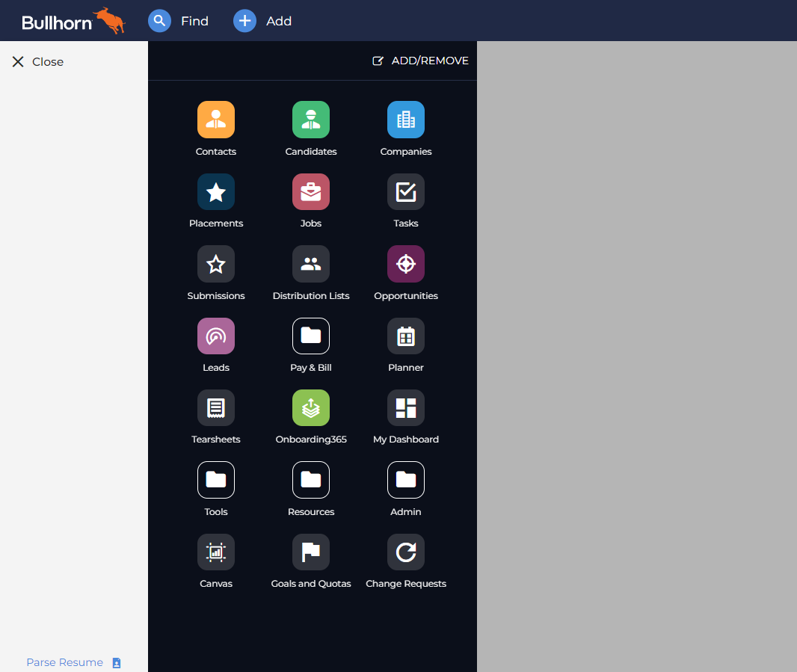The height and width of the screenshot is (672, 797).
Task: Open the Resources folder icon
Action: coord(310,480)
